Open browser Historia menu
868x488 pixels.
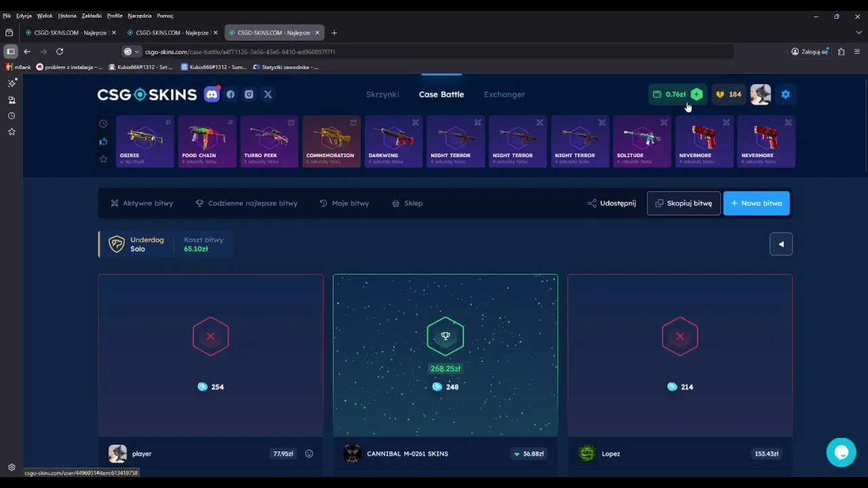pyautogui.click(x=67, y=16)
